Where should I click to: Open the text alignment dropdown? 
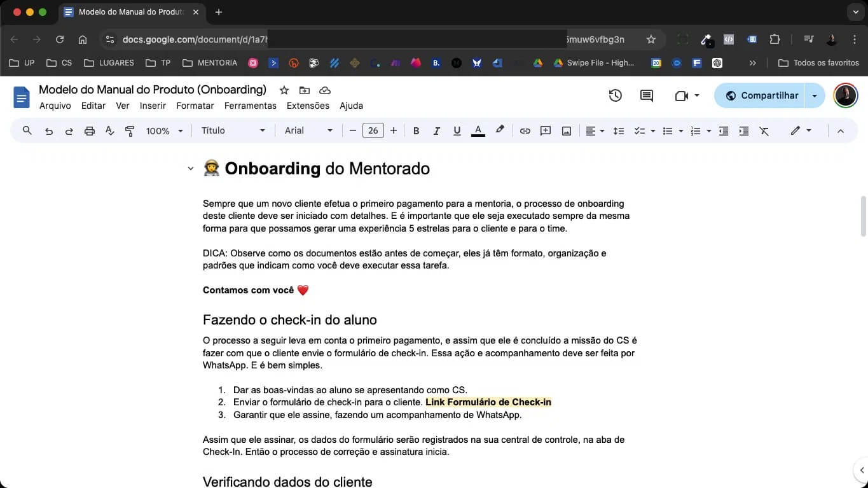pos(595,130)
